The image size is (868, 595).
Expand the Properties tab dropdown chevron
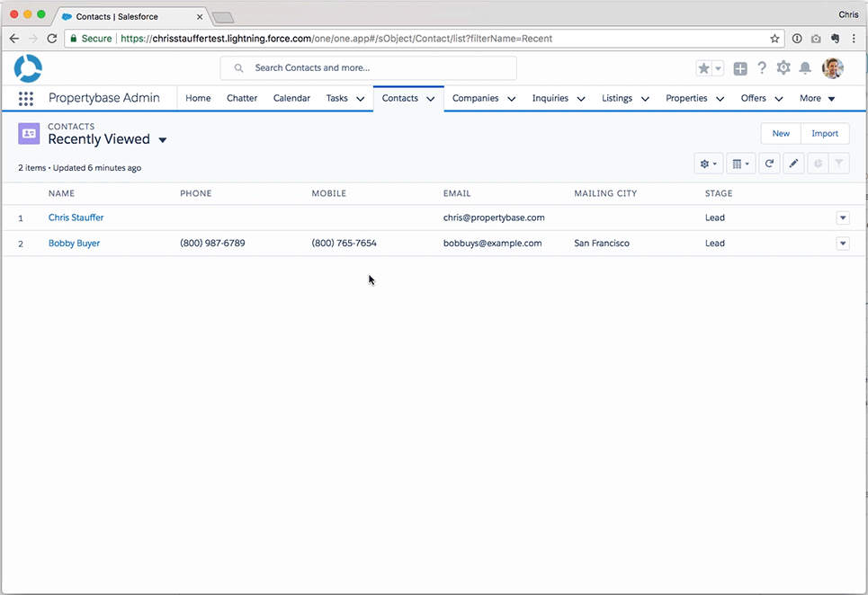point(720,99)
